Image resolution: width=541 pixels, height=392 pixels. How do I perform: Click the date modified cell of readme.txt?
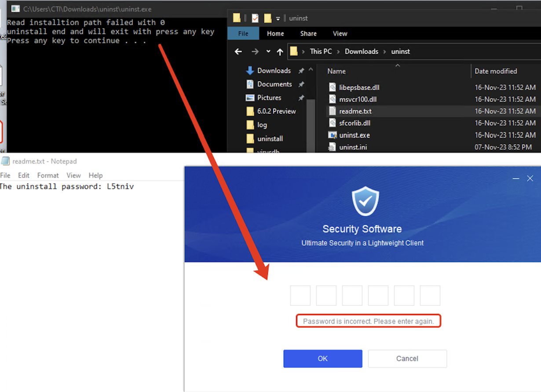505,111
